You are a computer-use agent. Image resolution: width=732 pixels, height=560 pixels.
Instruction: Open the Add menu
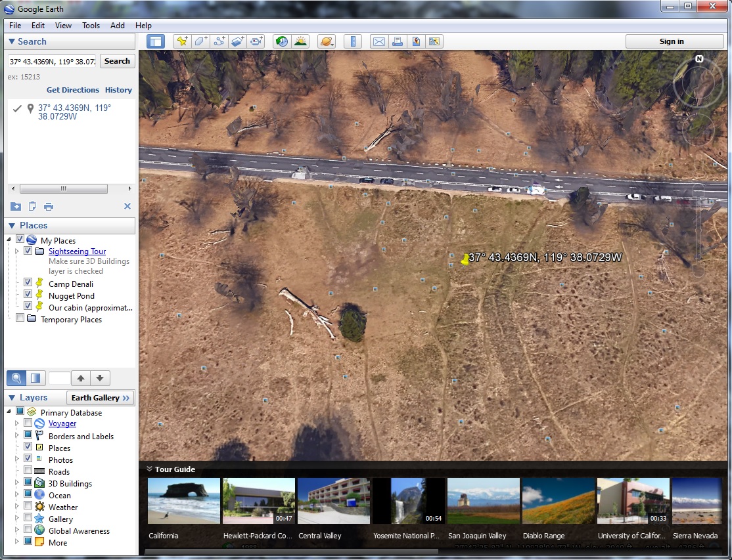click(117, 26)
